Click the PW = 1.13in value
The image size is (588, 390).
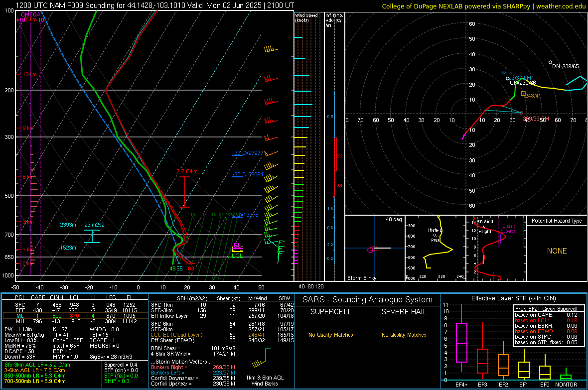18,329
